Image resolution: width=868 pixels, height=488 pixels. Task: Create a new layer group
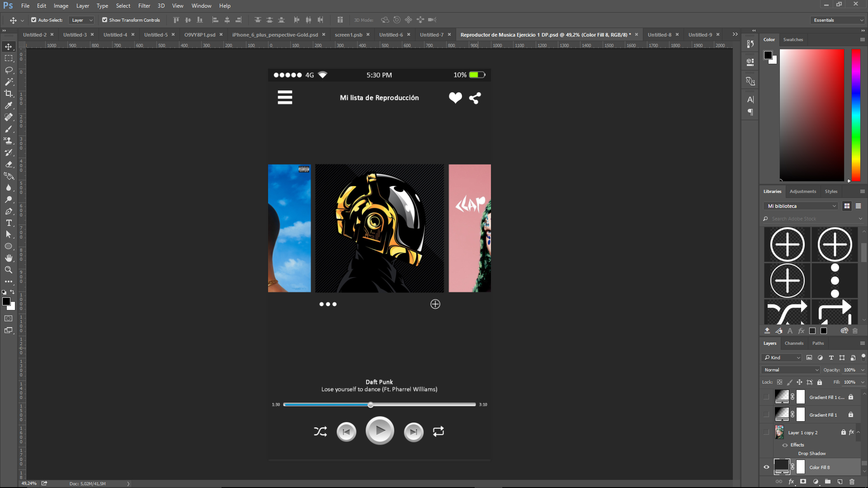(x=828, y=482)
